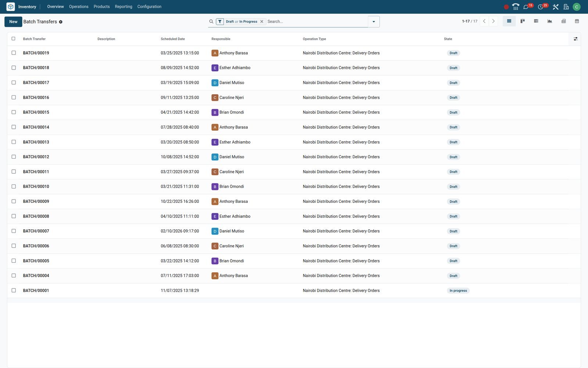The height and width of the screenshot is (368, 588).
Task: Click the Inventory app name
Action: pos(27,7)
